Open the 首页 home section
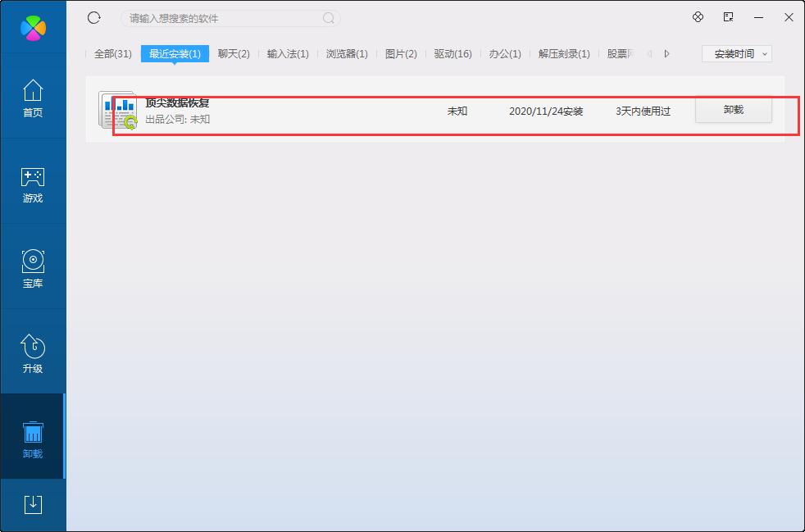805x532 pixels. pos(33,98)
